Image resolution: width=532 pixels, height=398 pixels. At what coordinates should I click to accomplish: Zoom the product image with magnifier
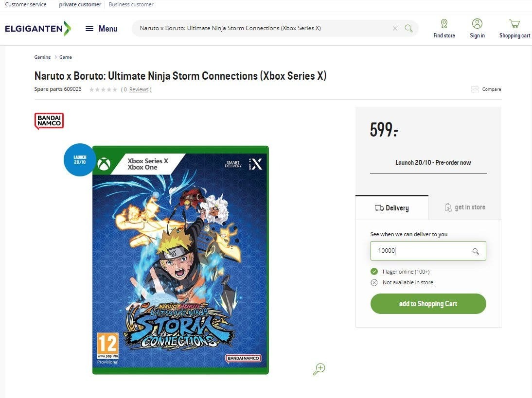tap(319, 369)
